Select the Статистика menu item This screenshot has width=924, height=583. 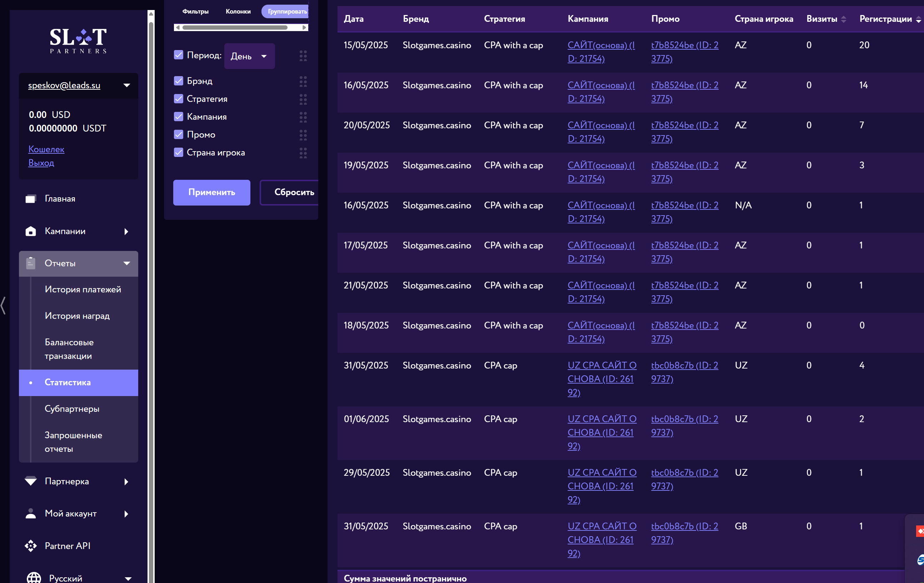pyautogui.click(x=78, y=382)
